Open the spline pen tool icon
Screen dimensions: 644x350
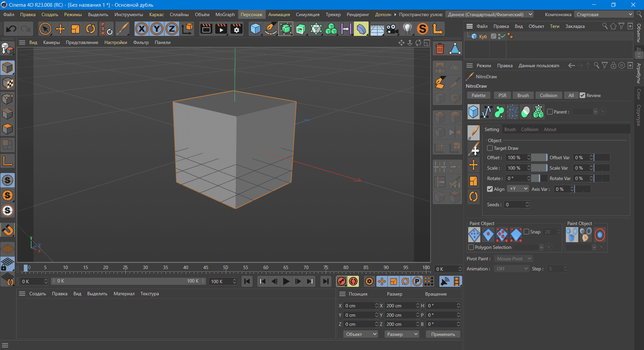point(271,29)
